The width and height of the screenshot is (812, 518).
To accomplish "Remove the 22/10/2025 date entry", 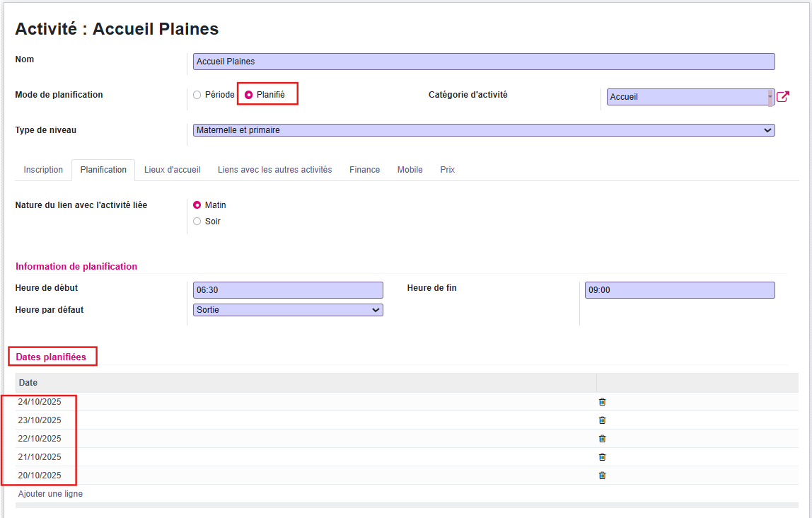I will pyautogui.click(x=602, y=439).
